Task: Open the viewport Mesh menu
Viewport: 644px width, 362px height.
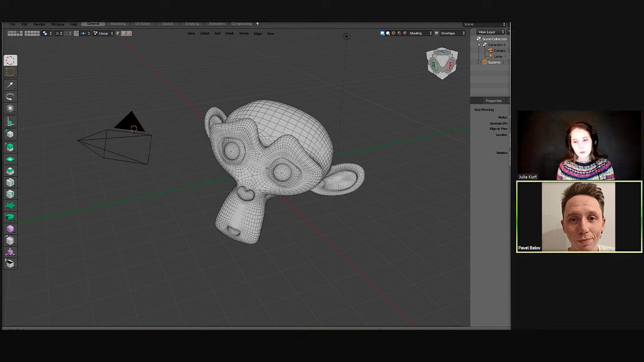Action: (229, 33)
